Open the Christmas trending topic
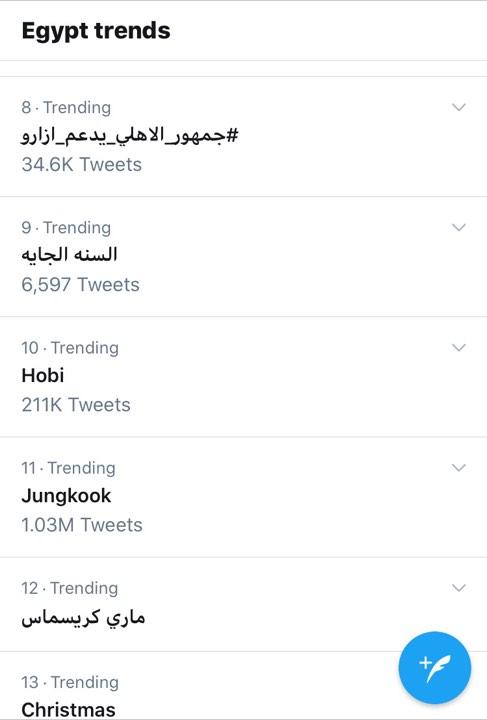 (x=68, y=709)
